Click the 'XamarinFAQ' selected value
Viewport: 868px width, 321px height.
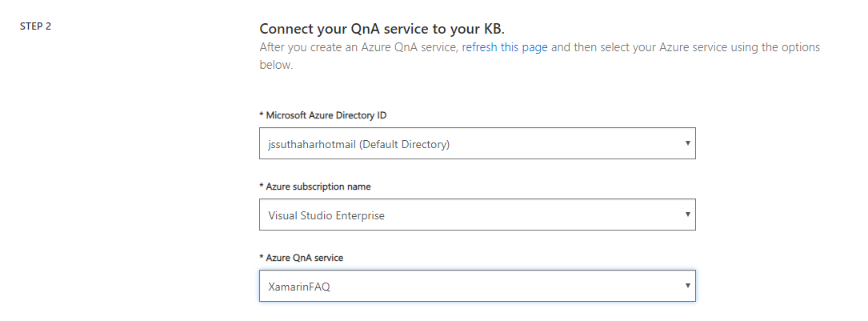[x=299, y=287]
